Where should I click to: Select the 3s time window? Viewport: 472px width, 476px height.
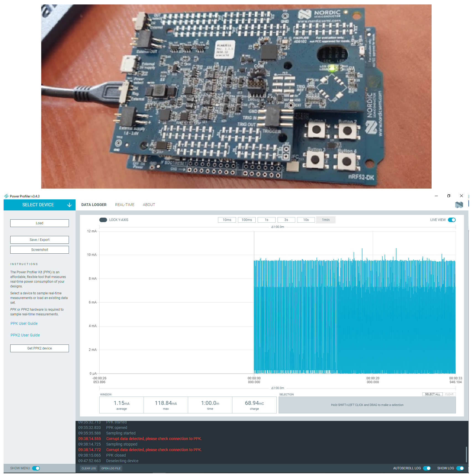pyautogui.click(x=286, y=220)
